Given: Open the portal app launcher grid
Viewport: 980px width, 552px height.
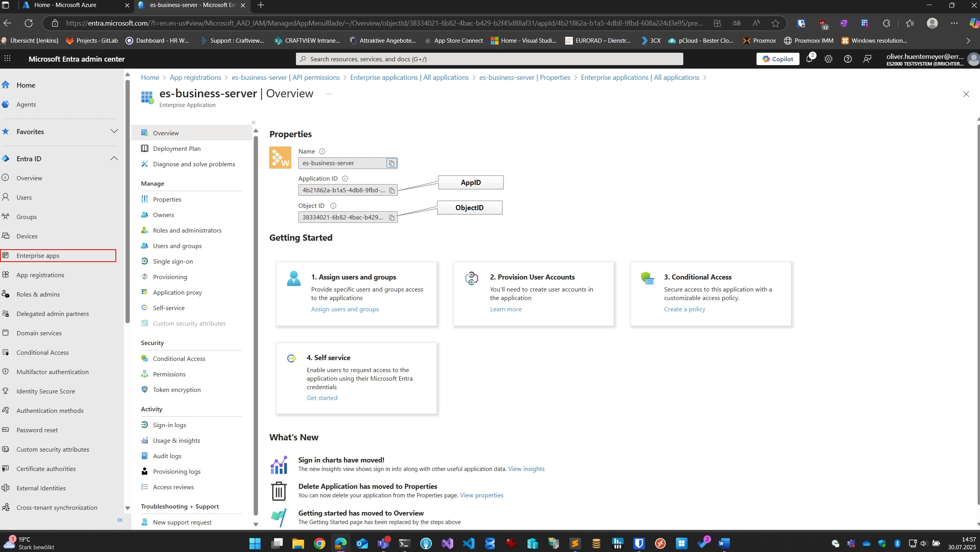Looking at the screenshot, I should (7, 59).
